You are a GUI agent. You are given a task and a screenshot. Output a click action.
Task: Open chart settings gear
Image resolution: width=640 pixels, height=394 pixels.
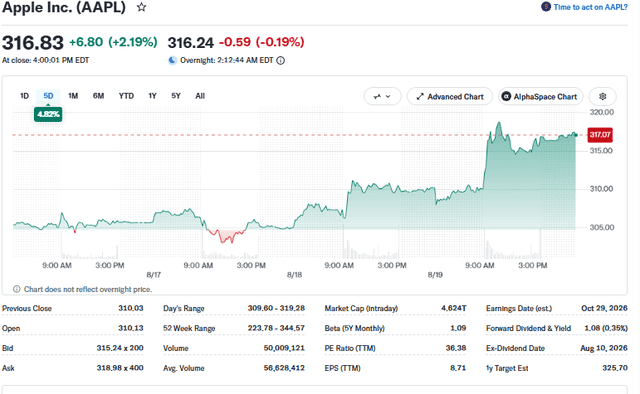pos(602,97)
